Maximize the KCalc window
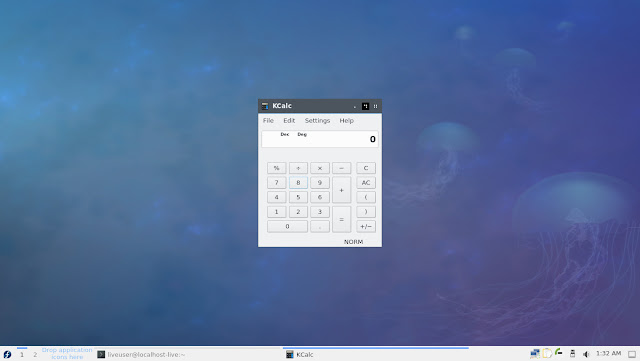This screenshot has width=640, height=361. 365,106
